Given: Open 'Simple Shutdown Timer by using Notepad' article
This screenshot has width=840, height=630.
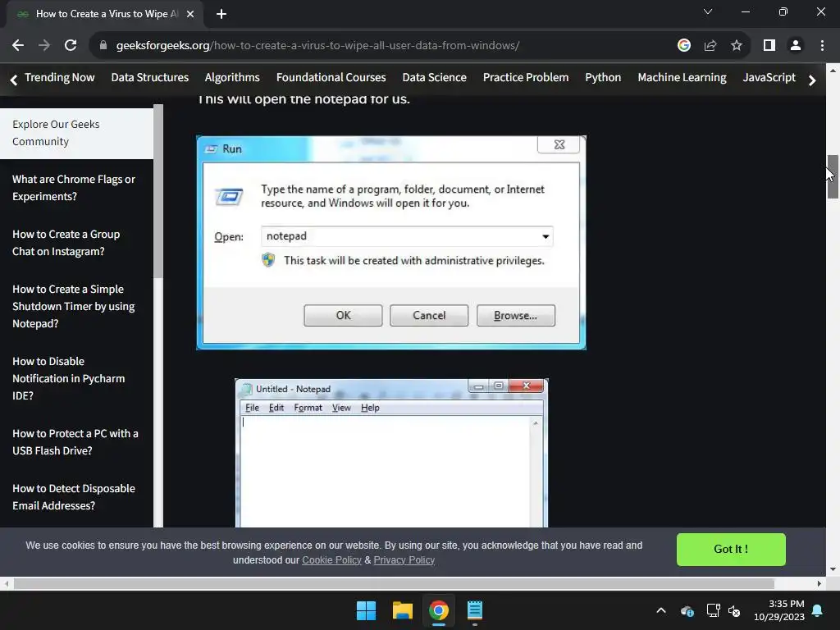Looking at the screenshot, I should [74, 307].
